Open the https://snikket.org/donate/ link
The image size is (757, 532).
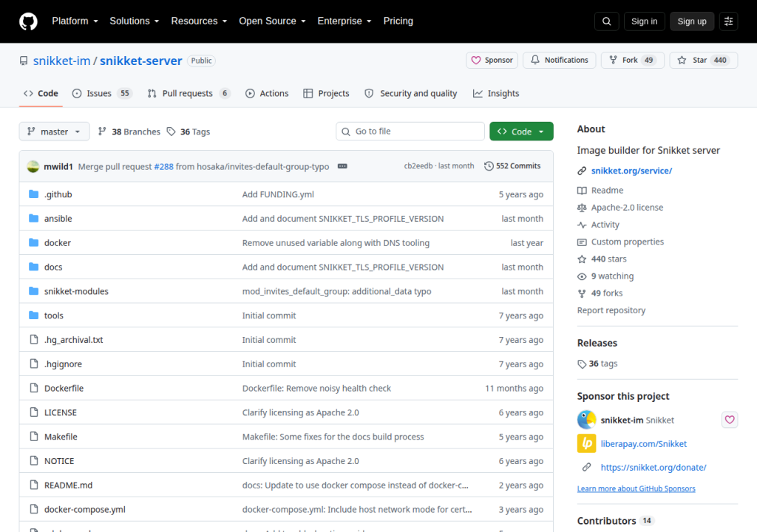tap(654, 467)
